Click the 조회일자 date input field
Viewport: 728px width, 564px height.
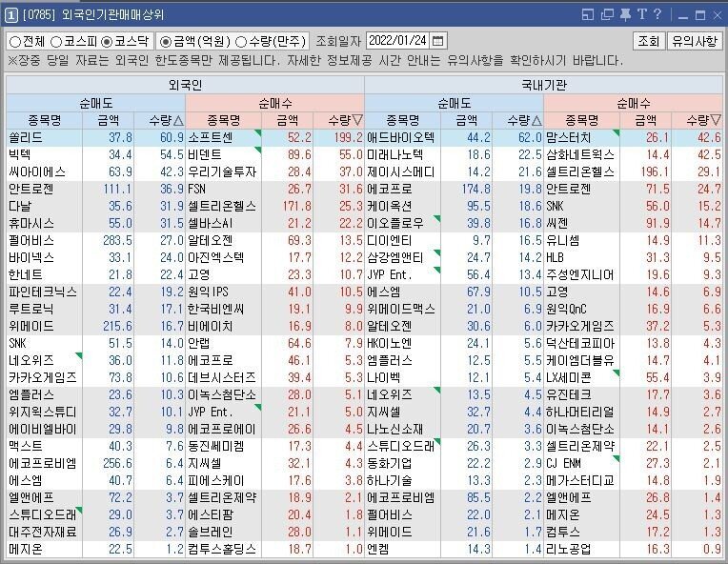[397, 41]
